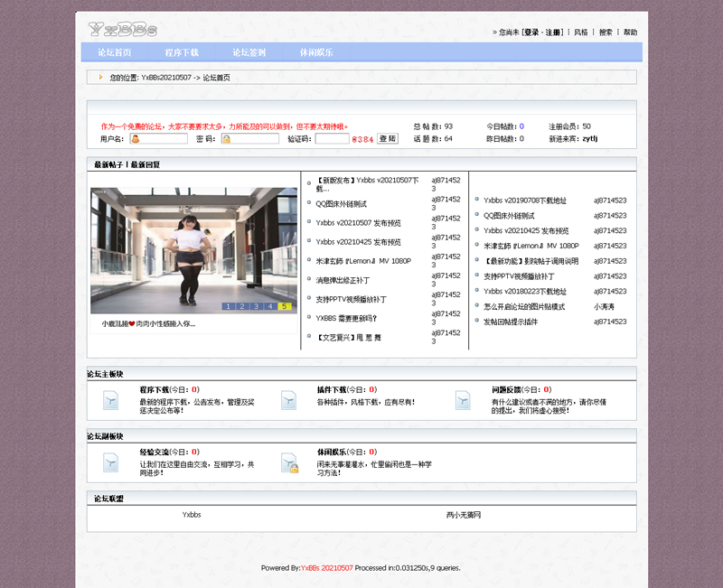Click the locked 休闲娱乐 board icon
The height and width of the screenshot is (588, 723).
(287, 463)
